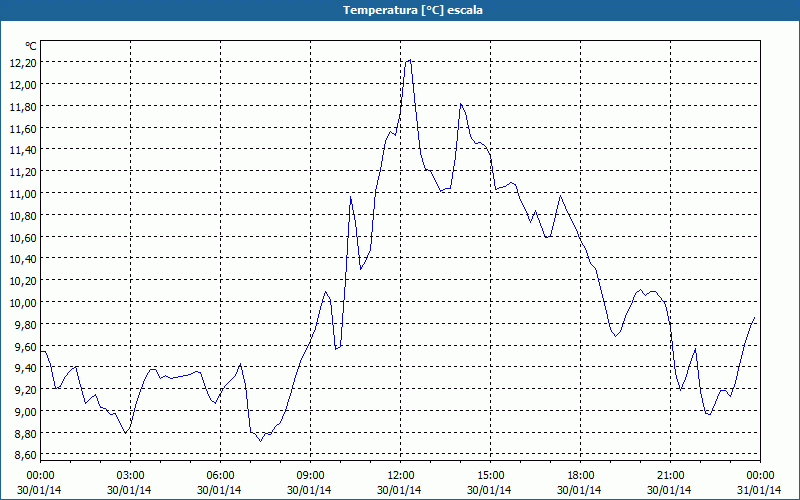This screenshot has width=800, height=500.
Task: Select the 12,20 y-axis value
Action: (23, 62)
